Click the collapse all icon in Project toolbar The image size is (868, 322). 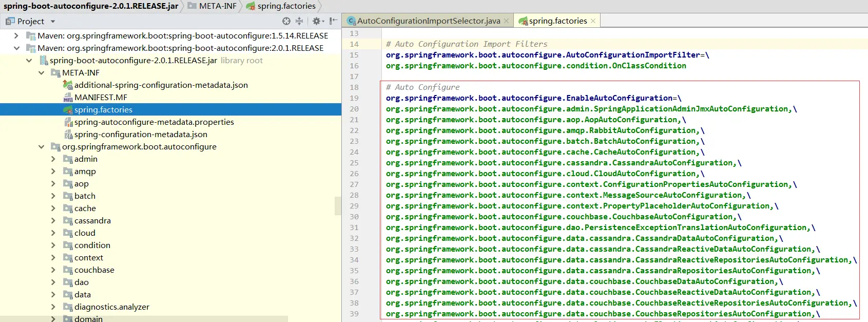(x=300, y=21)
